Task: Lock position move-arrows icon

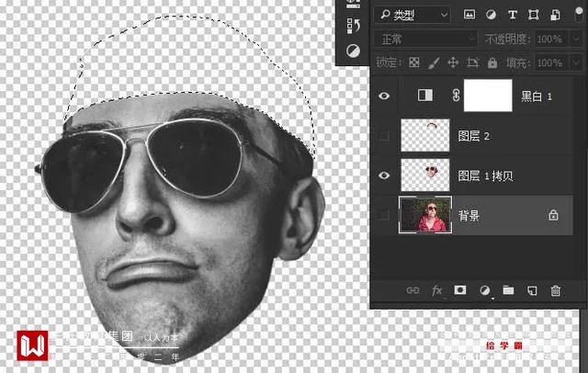Action: [x=453, y=62]
